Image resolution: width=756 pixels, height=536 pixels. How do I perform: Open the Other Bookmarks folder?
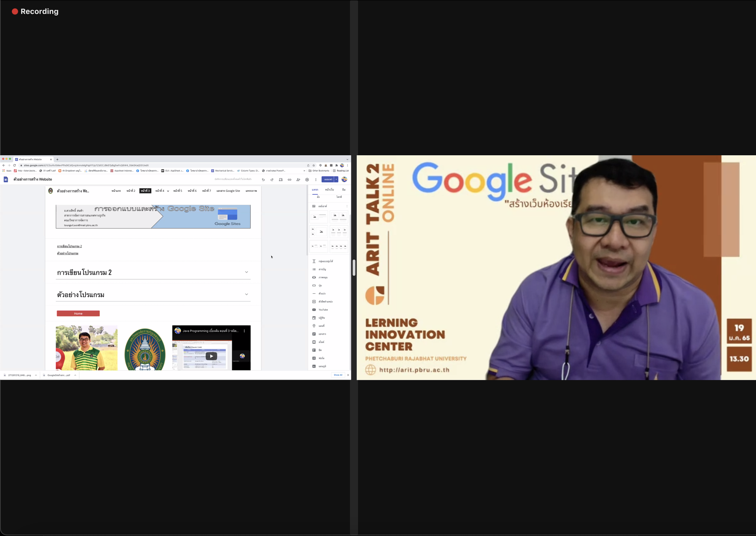click(x=319, y=171)
